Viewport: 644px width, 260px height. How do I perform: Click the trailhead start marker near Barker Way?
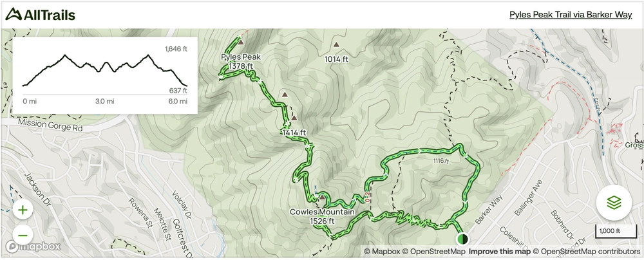[462, 239]
